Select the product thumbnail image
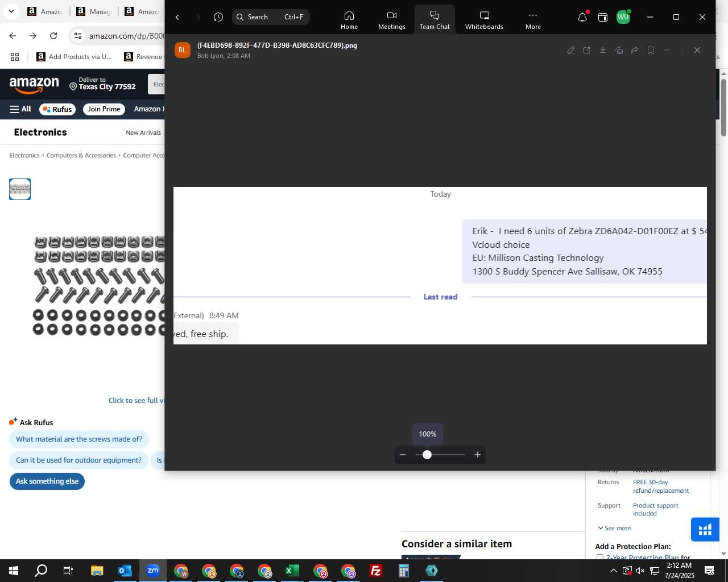Screen dimensions: 728x582 pyautogui.click(x=20, y=189)
